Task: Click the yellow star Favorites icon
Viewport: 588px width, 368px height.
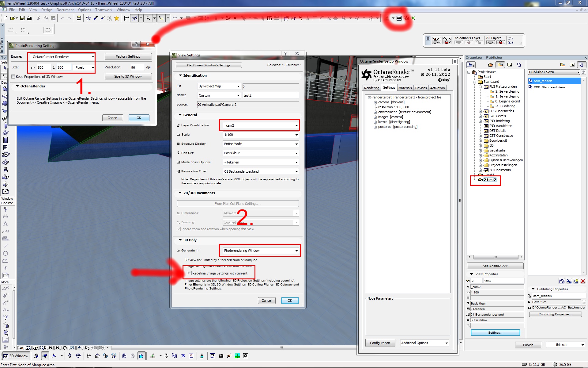Action: point(117,18)
